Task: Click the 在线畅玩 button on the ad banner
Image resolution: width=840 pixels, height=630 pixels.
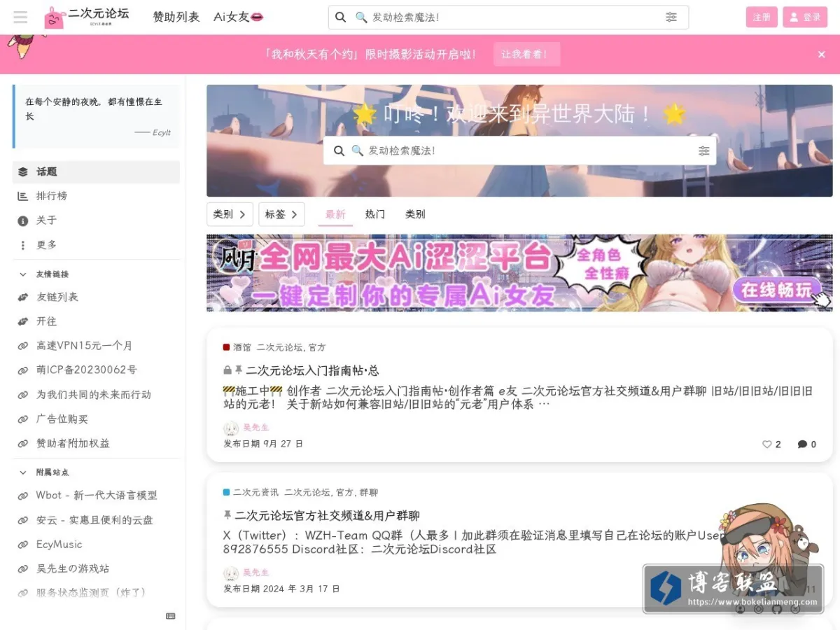Action: tap(777, 289)
